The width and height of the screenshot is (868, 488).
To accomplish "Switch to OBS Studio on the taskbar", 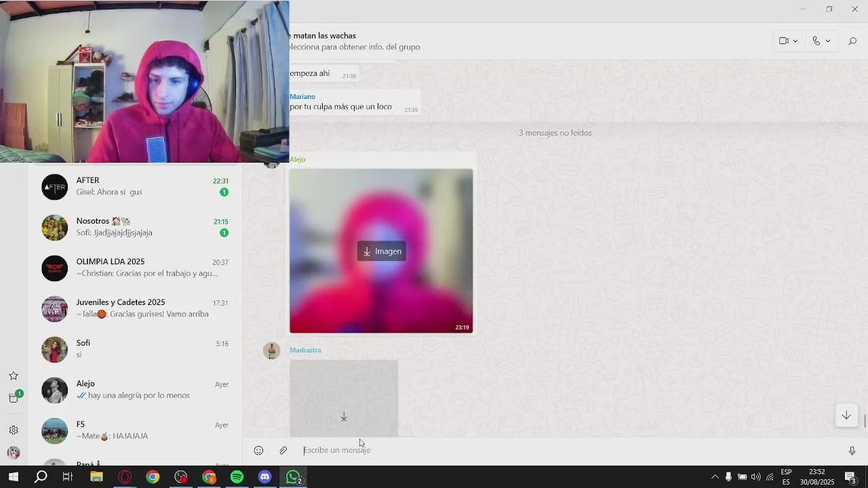I will pyautogui.click(x=180, y=477).
